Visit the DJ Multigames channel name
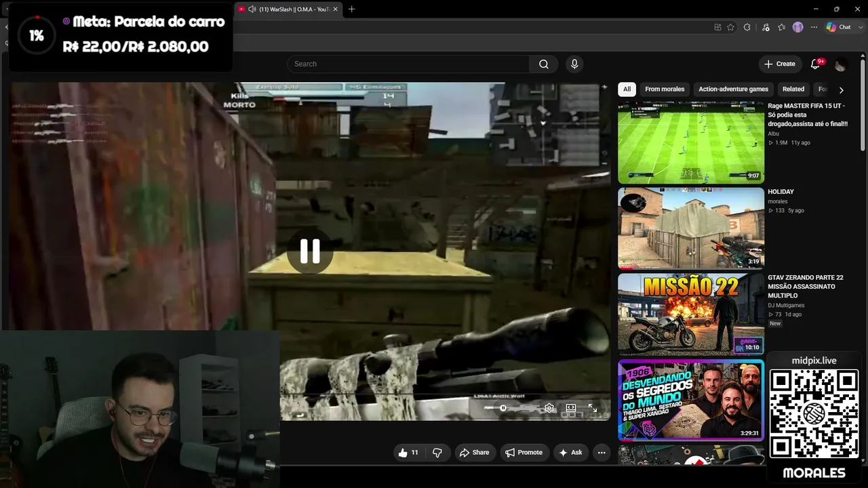 786,306
